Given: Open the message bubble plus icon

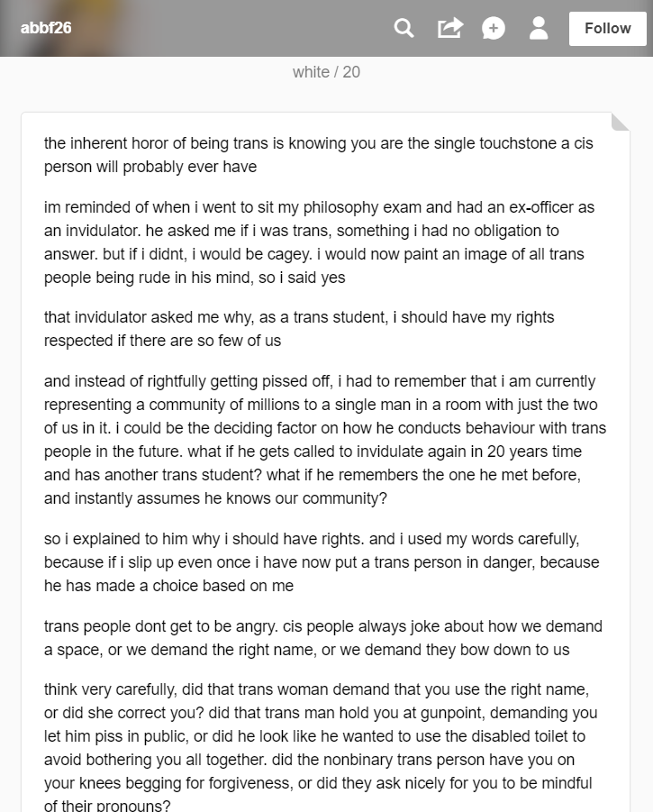Looking at the screenshot, I should pos(493,28).
